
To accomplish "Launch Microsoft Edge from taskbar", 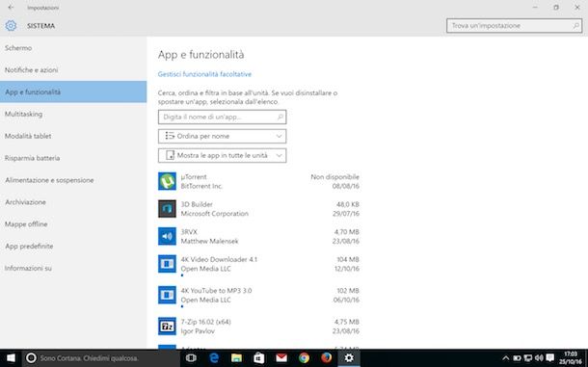I will point(214,358).
